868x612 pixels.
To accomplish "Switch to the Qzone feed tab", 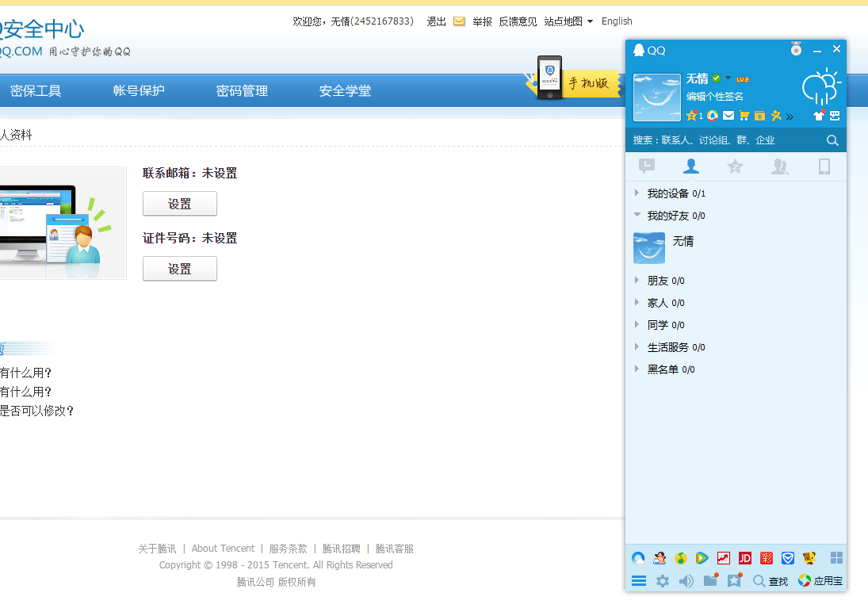I will (735, 166).
